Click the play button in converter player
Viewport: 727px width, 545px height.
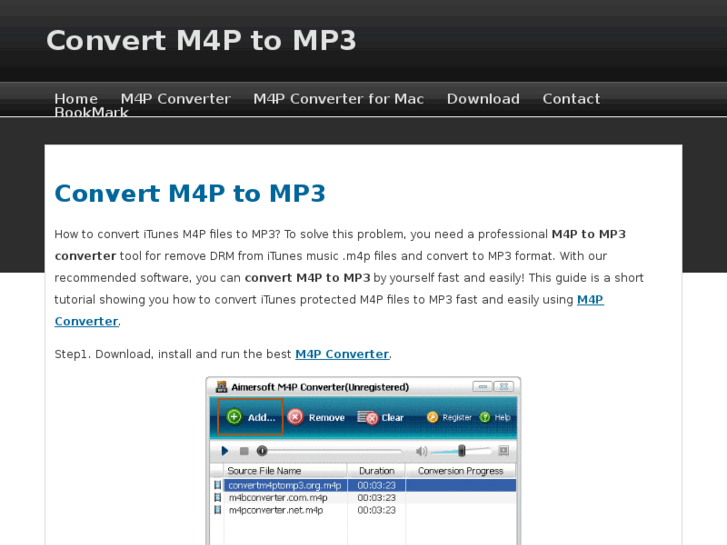(225, 451)
